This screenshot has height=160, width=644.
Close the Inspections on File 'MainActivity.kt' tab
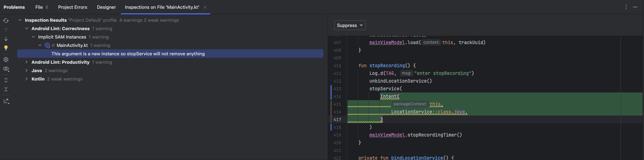(205, 7)
